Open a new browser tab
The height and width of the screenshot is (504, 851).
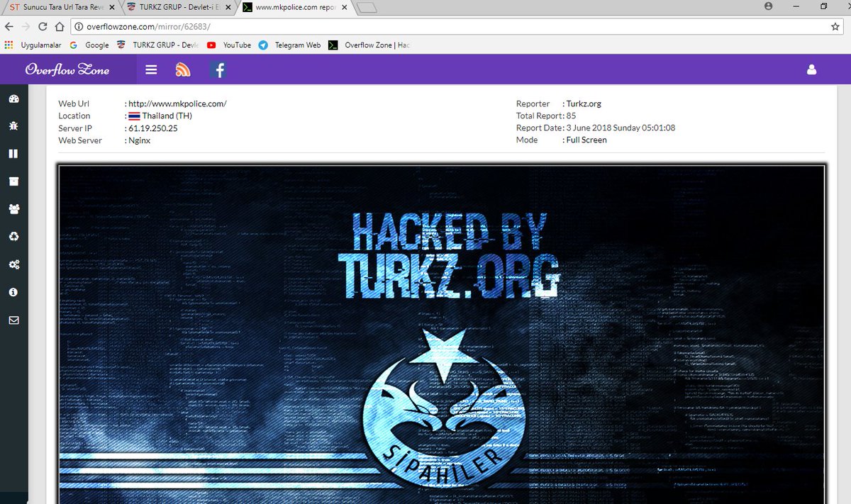click(367, 8)
